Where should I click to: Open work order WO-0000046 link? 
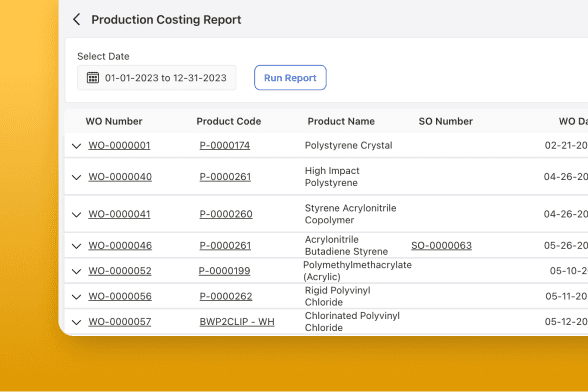[x=120, y=246]
